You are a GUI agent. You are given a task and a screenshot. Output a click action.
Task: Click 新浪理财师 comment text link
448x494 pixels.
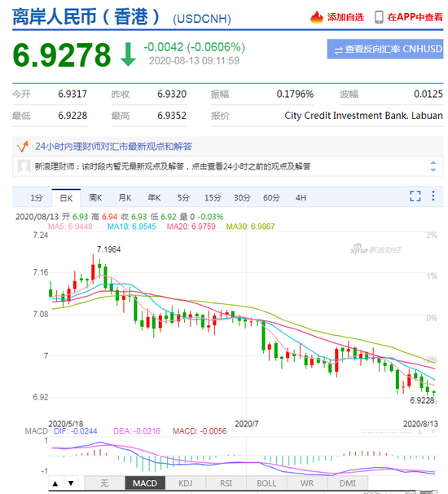click(x=173, y=166)
